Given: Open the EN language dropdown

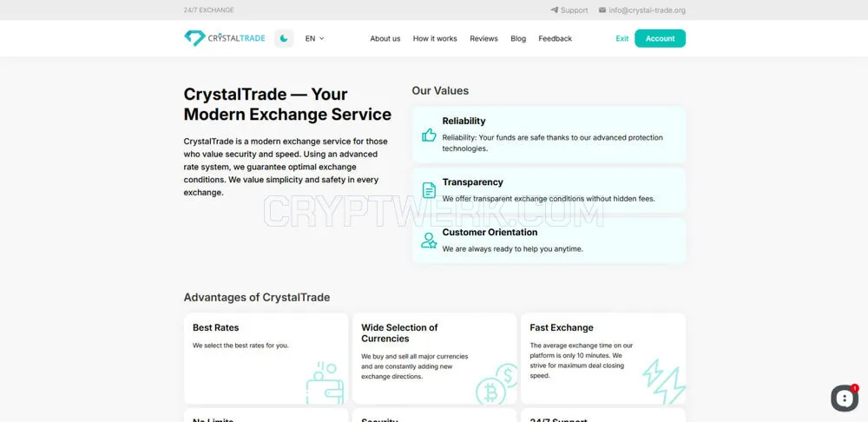Looking at the screenshot, I should (314, 38).
